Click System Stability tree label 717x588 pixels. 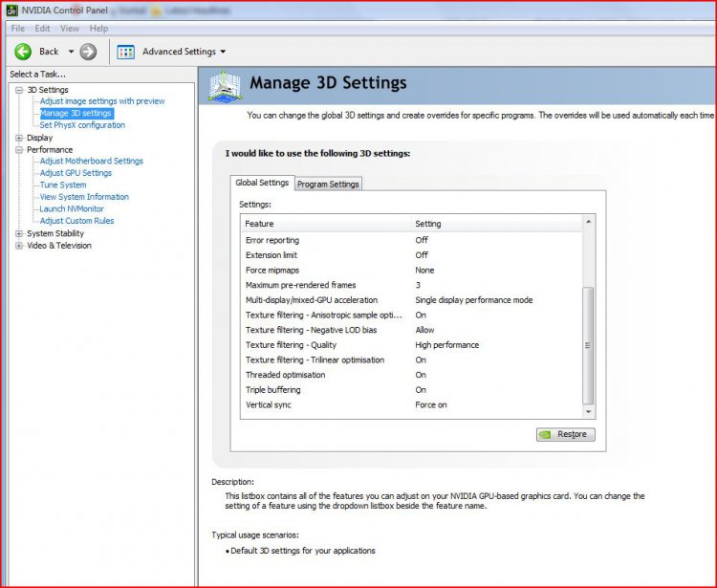tap(55, 233)
